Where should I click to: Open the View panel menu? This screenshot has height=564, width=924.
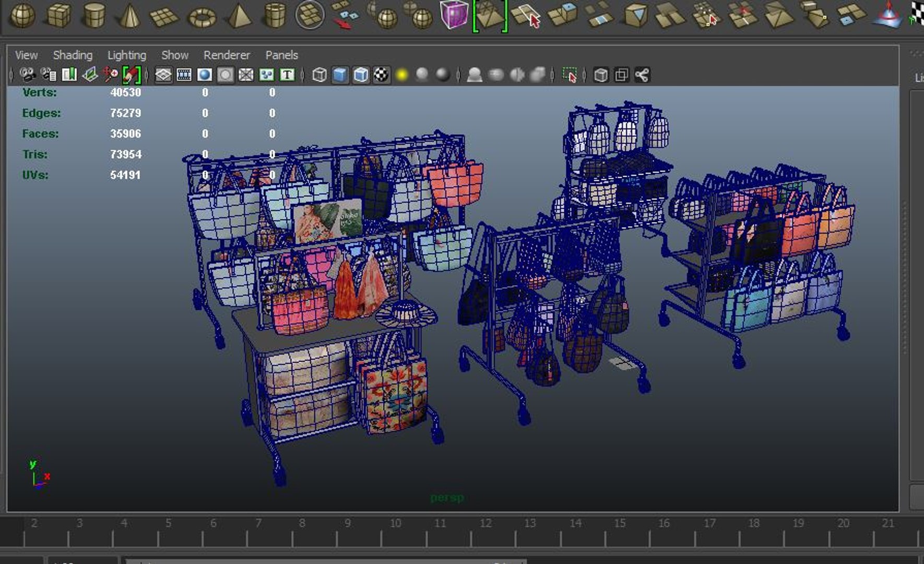(26, 55)
